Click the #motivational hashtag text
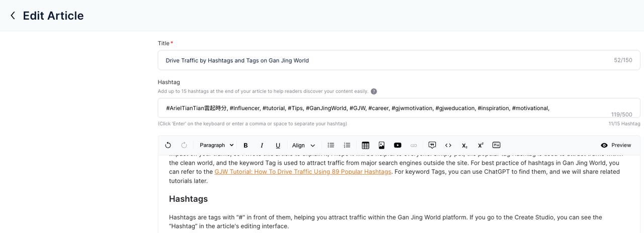This screenshot has height=233, width=644. click(x=530, y=108)
